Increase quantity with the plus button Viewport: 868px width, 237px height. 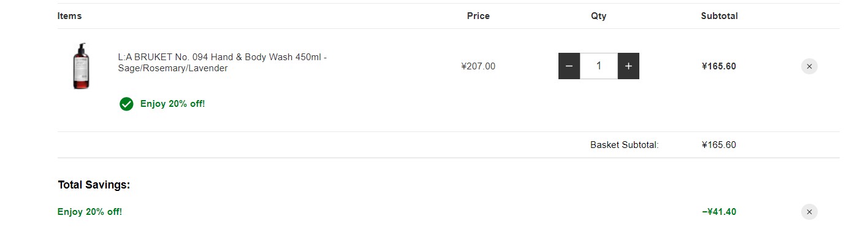click(628, 66)
